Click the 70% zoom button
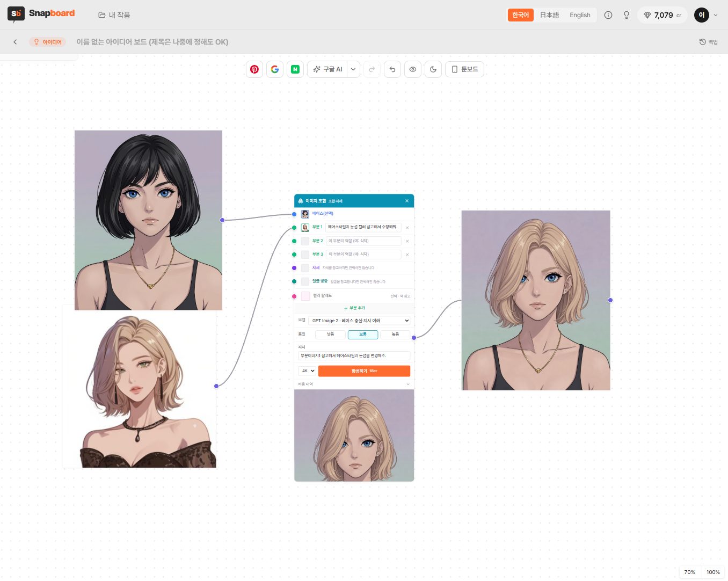Screen dimensions: 728x581 [690, 572]
